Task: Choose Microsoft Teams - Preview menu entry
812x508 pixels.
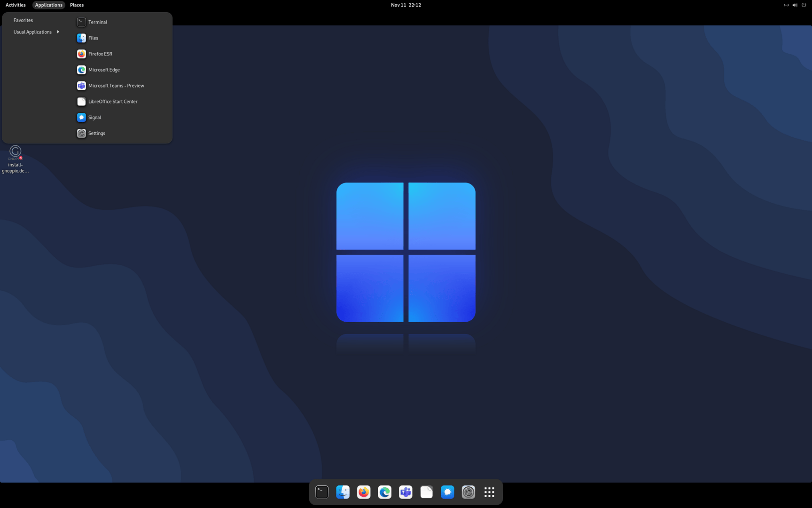Action: pos(116,86)
